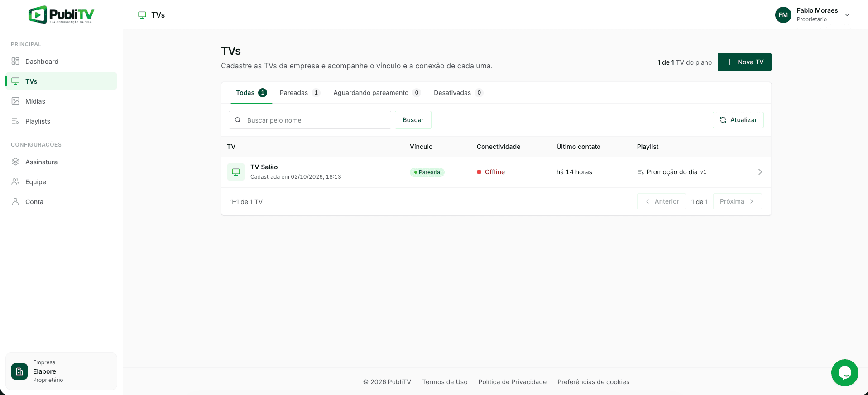Click the Mídias image icon
This screenshot has width=868, height=395.
15,101
